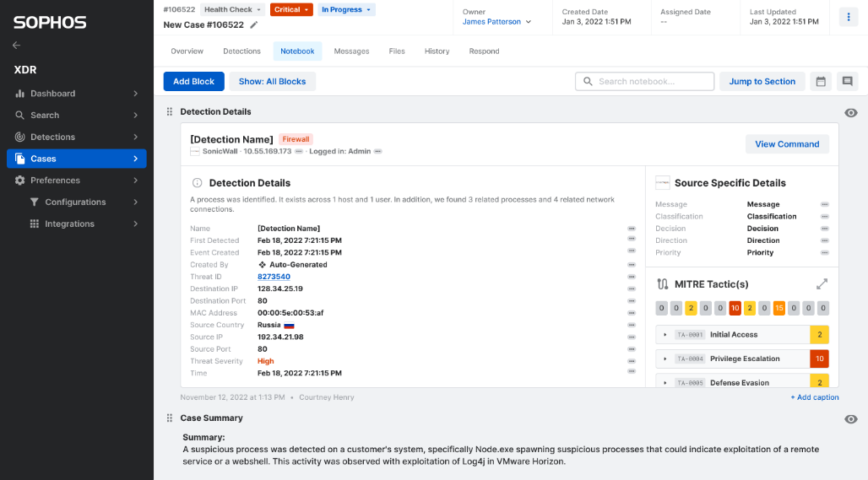Expand the Detections chevron in sidebar

tap(136, 137)
